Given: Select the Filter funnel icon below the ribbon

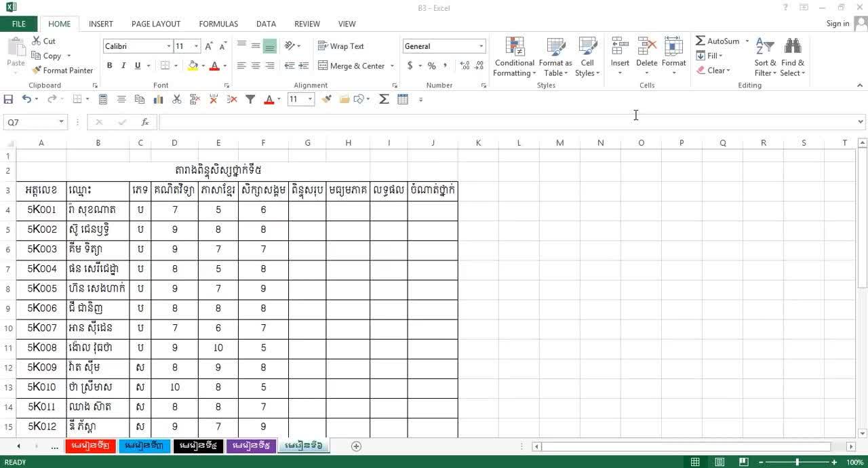Looking at the screenshot, I should [250, 99].
